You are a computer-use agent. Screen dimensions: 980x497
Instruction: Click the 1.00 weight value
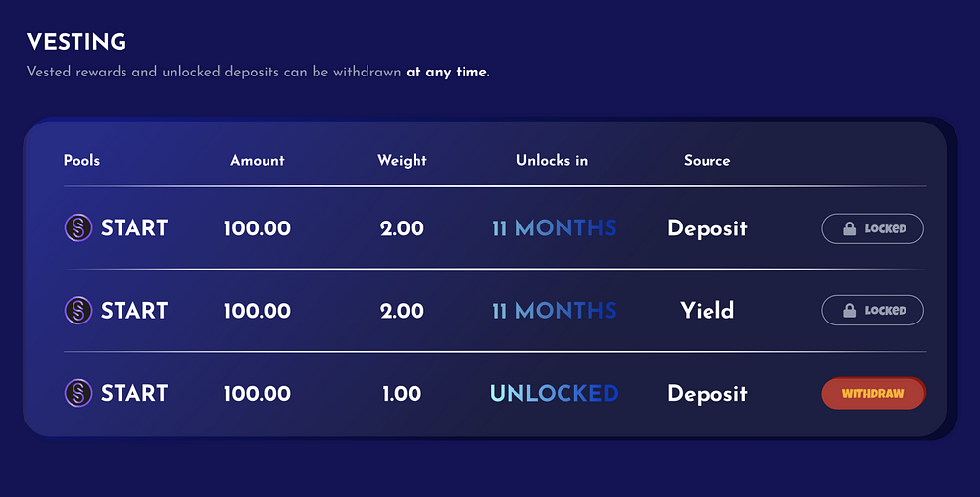pyautogui.click(x=402, y=393)
